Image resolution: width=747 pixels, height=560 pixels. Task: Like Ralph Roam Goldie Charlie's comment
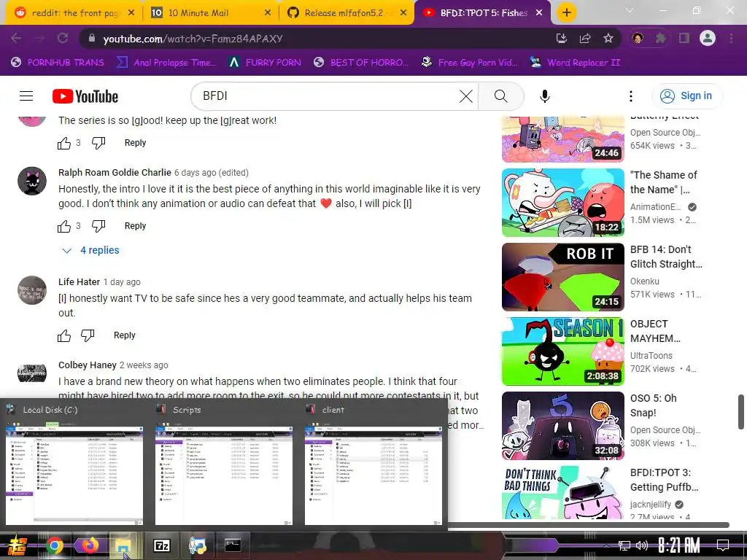click(64, 226)
